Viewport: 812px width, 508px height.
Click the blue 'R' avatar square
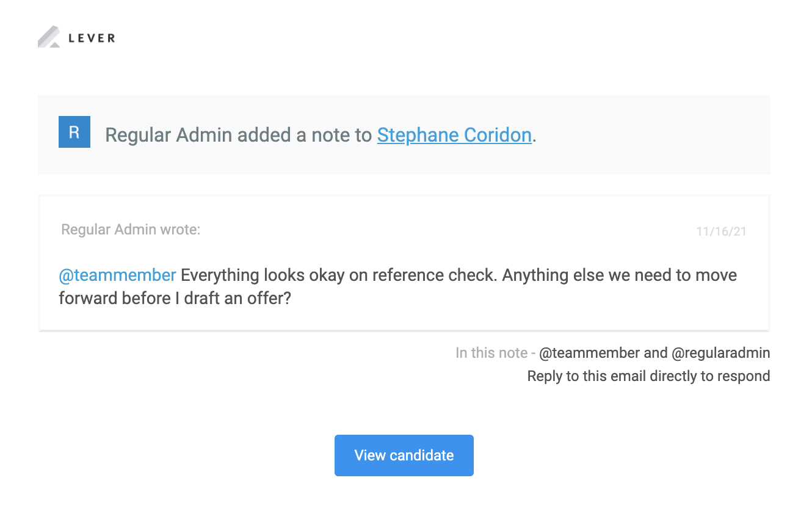coord(73,131)
